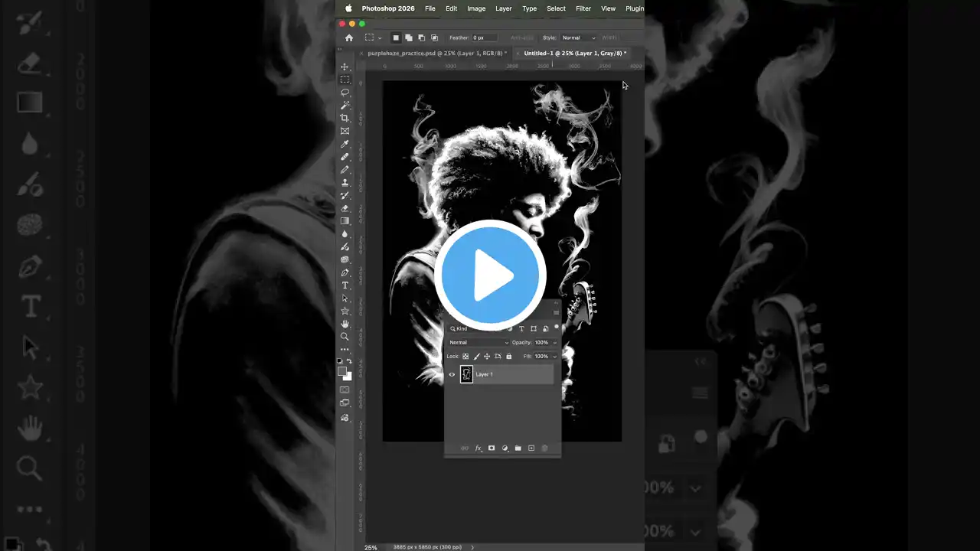Screen dimensions: 980x551
Task: Click the foreground color swatch
Action: pos(342,371)
